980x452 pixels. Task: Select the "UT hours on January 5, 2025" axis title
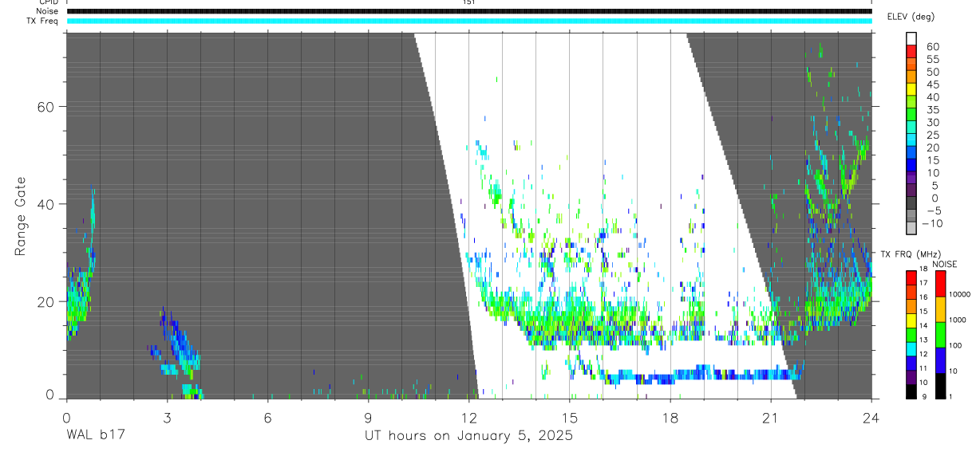[468, 436]
